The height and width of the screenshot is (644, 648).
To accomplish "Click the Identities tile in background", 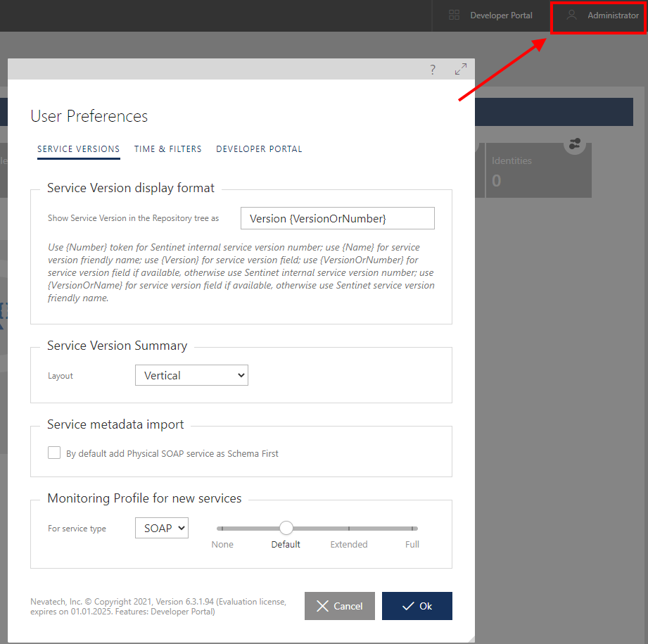I will pos(538,170).
